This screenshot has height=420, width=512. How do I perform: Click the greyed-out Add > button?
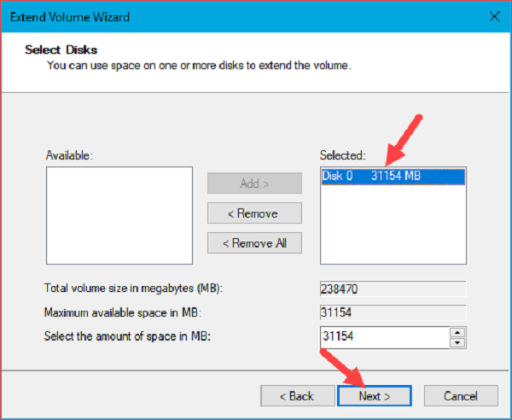[254, 184]
